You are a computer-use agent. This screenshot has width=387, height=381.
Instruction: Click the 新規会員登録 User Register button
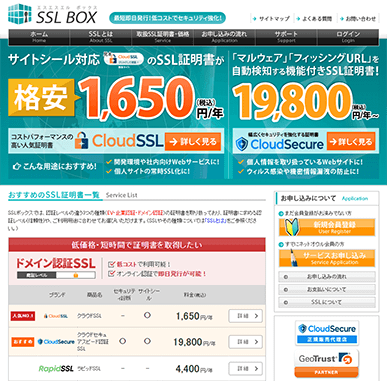[327, 227]
